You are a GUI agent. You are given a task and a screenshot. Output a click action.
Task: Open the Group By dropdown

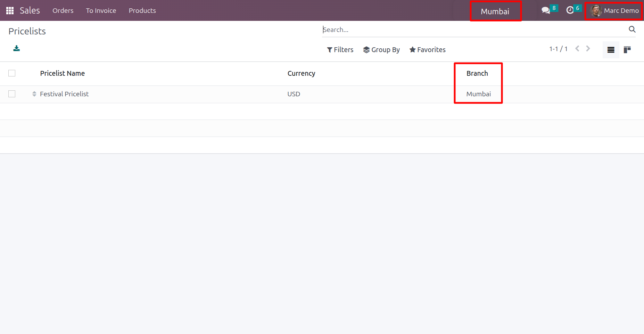[x=381, y=50]
